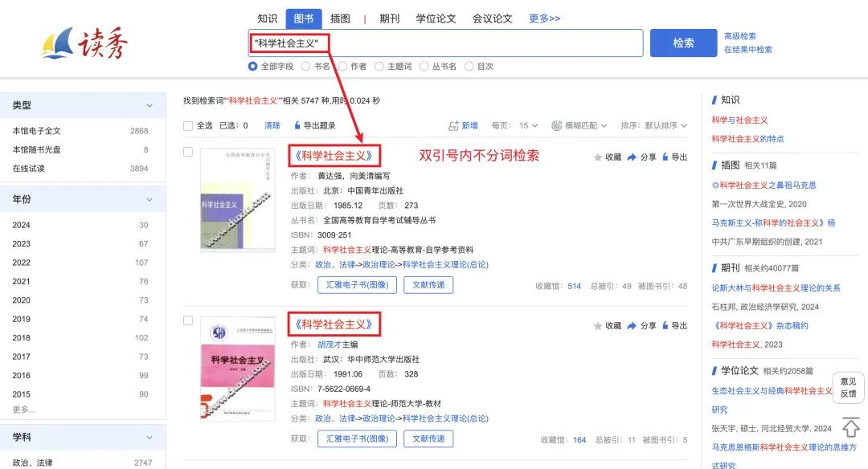Screen dimensions: 868x469
Task: Open 科学与社会主义 knowledge link
Action: [739, 120]
